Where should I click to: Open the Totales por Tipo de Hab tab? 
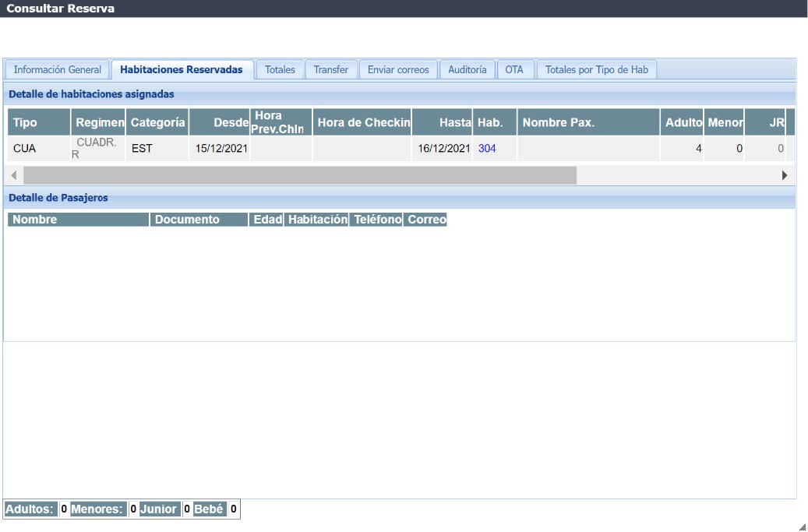pos(597,69)
